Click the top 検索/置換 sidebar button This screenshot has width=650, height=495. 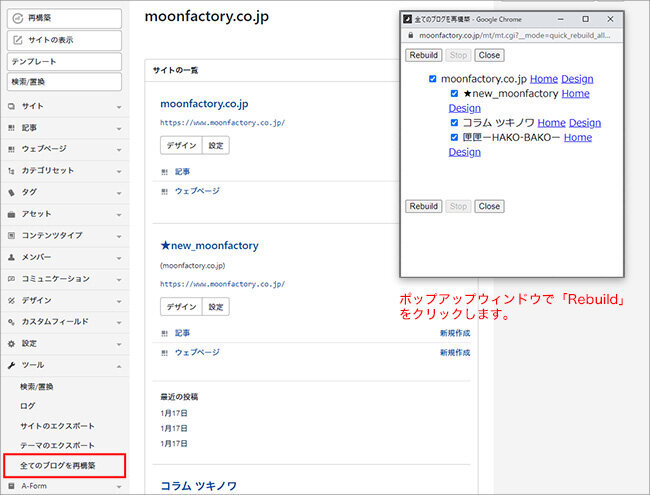point(64,82)
